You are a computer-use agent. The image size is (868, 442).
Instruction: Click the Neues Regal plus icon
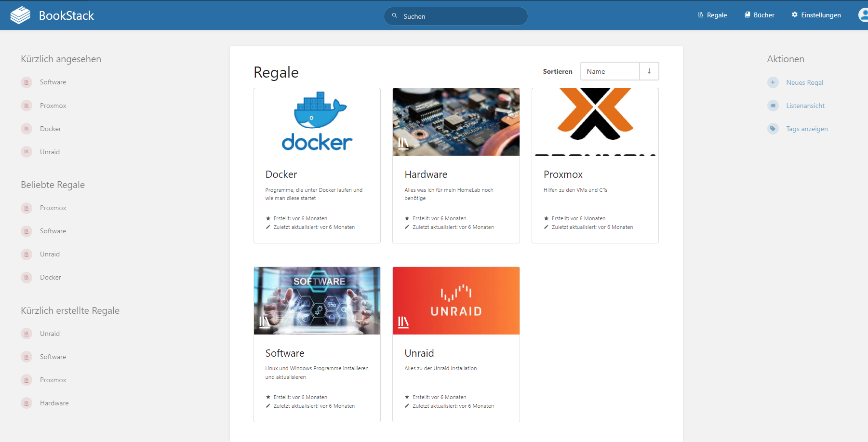773,82
